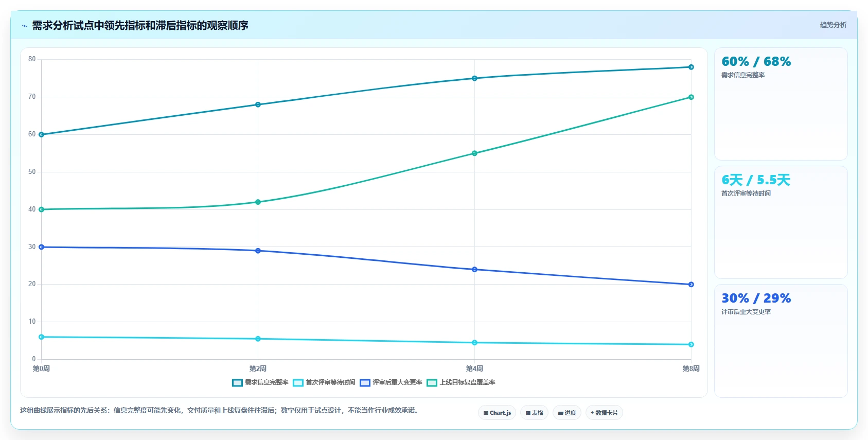Click the chart title 需求分析试点 heading
Screen dimensions: 868x440
point(140,25)
